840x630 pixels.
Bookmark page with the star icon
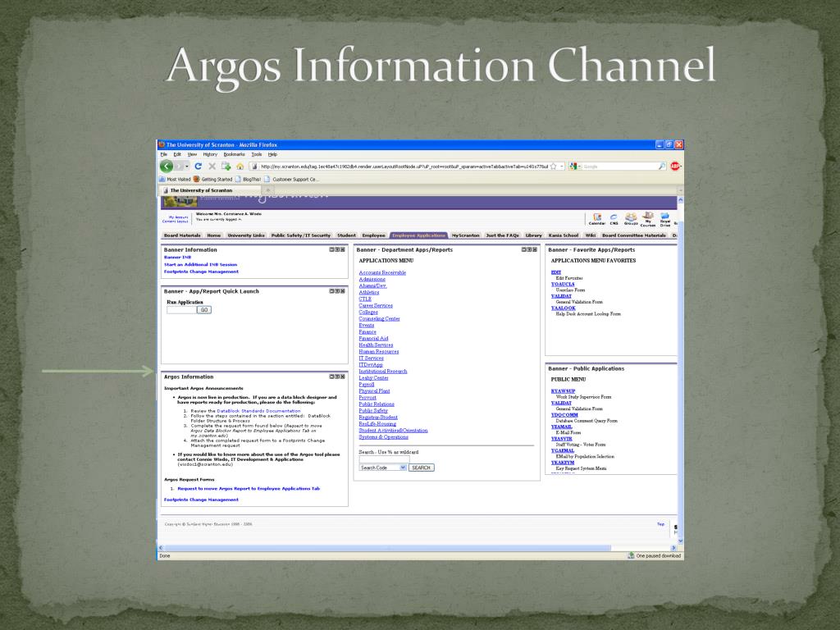click(554, 167)
